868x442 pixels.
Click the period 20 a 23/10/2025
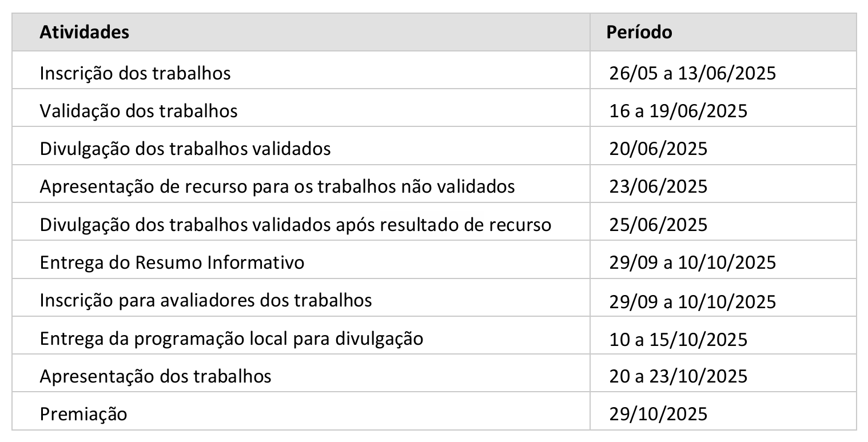point(678,376)
